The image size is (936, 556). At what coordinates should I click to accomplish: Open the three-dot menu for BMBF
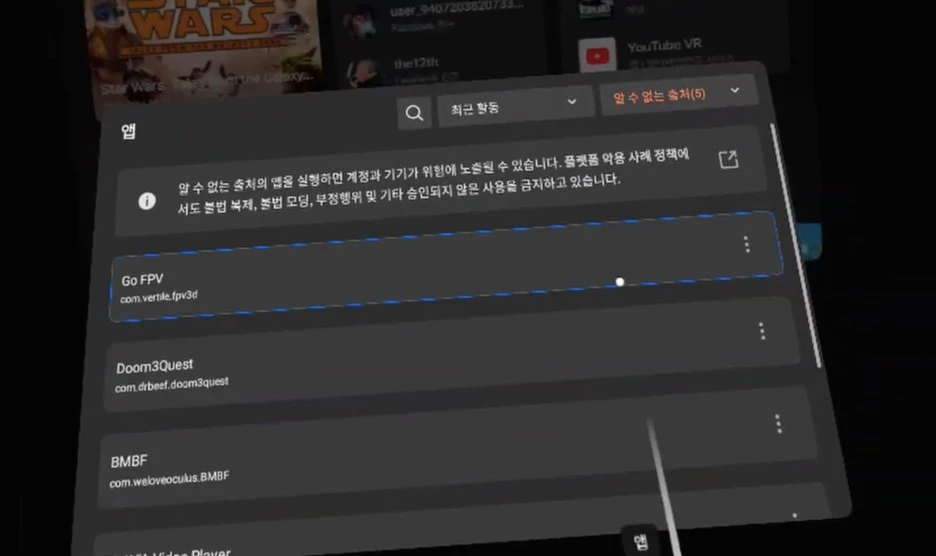pos(778,423)
